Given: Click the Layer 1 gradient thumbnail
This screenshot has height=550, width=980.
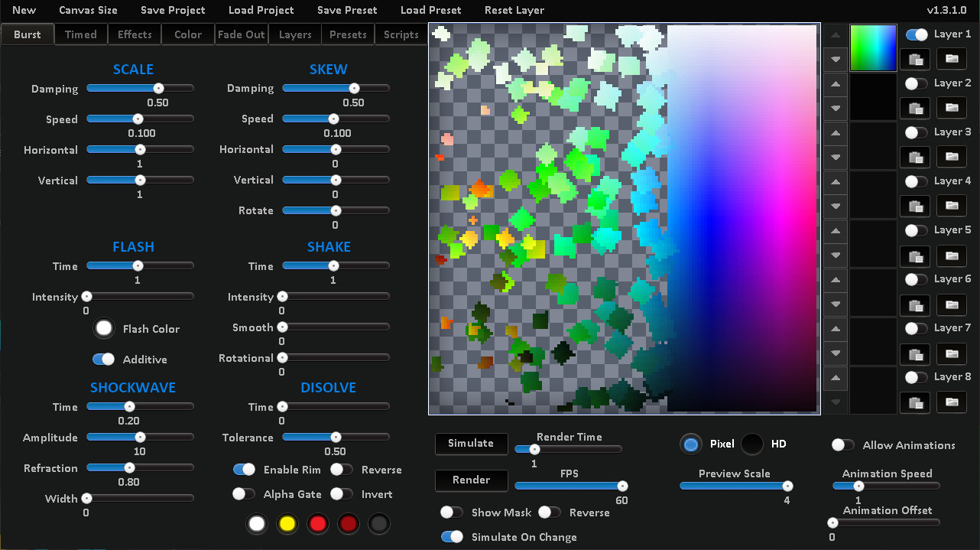Looking at the screenshot, I should click(x=873, y=47).
